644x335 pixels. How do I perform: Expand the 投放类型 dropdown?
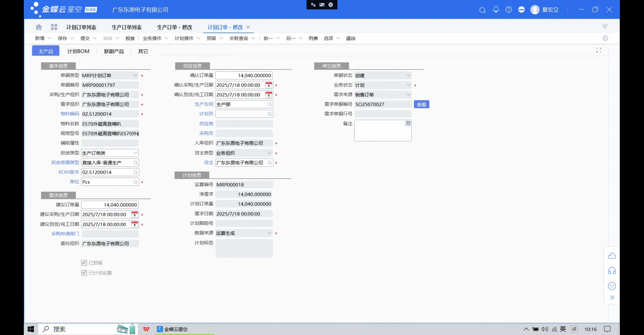(x=135, y=153)
